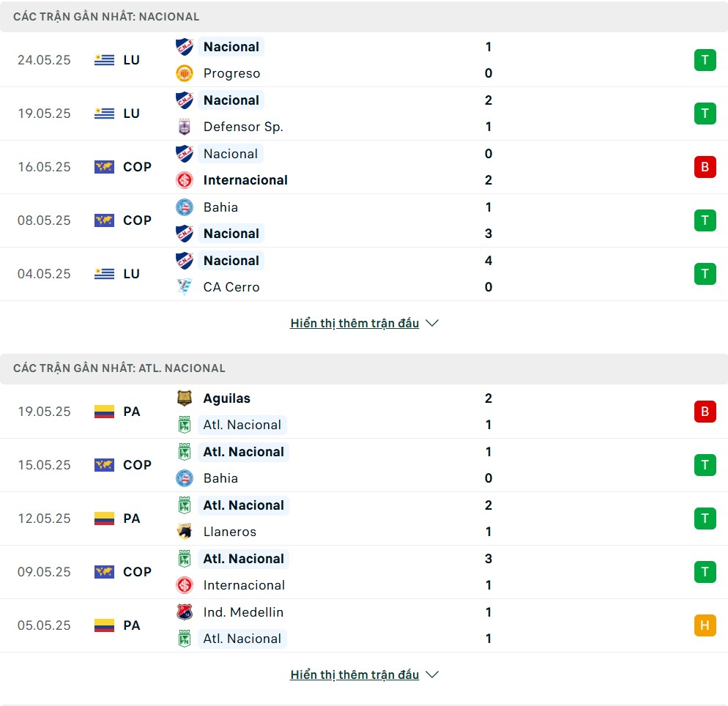Click the Colombia flag on the 19.05.25 Aguilas row
The image size is (728, 706).
(x=104, y=412)
